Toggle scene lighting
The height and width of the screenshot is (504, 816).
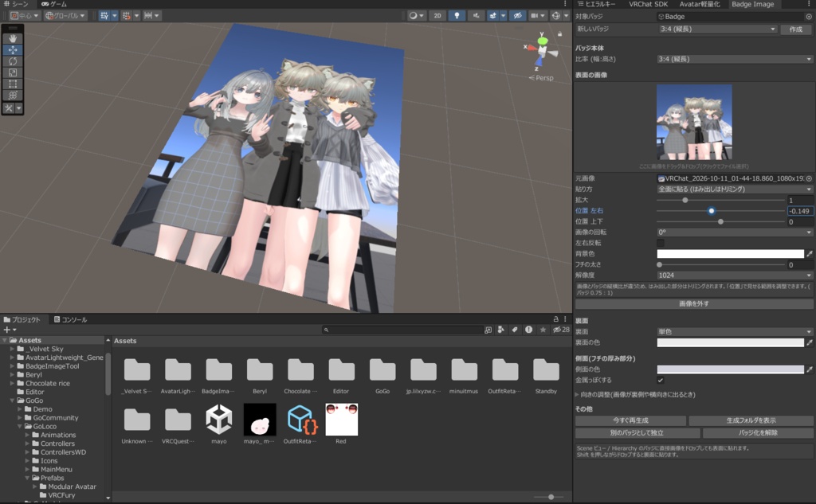pos(457,16)
